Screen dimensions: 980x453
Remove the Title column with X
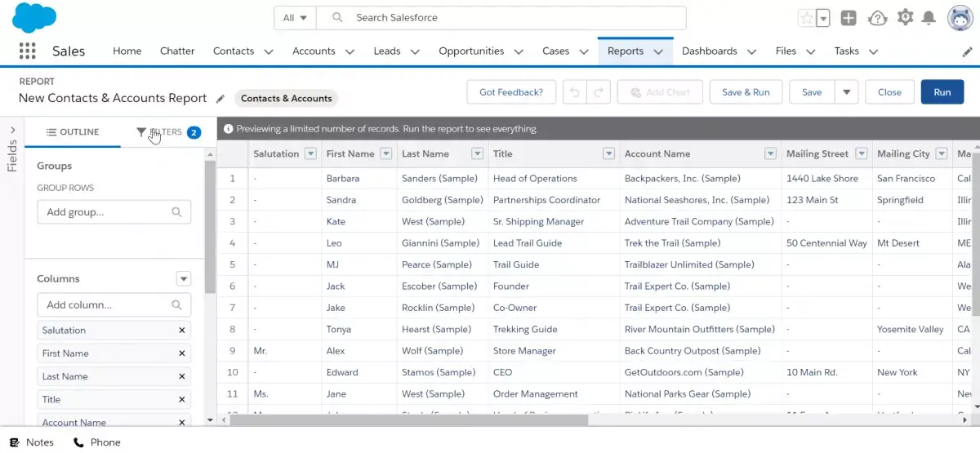coord(182,399)
